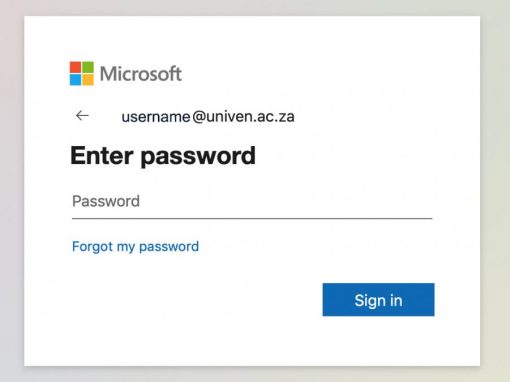Click the yellow square in Microsoft logo
The width and height of the screenshot is (510, 382).
pyautogui.click(x=88, y=80)
